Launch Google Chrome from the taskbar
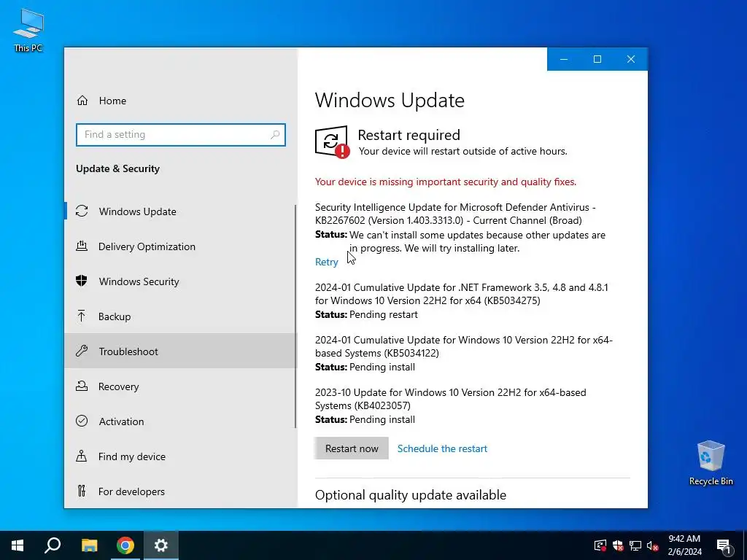Image resolution: width=747 pixels, height=560 pixels. [x=125, y=545]
